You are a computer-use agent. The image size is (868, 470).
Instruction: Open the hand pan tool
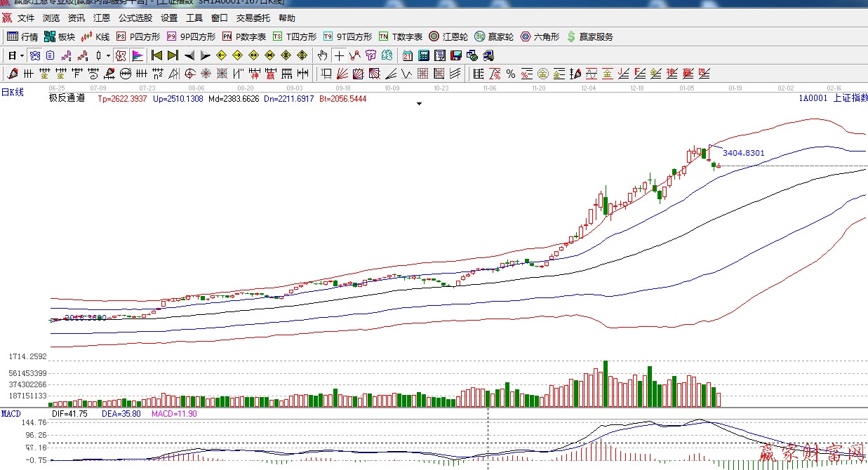(322, 55)
